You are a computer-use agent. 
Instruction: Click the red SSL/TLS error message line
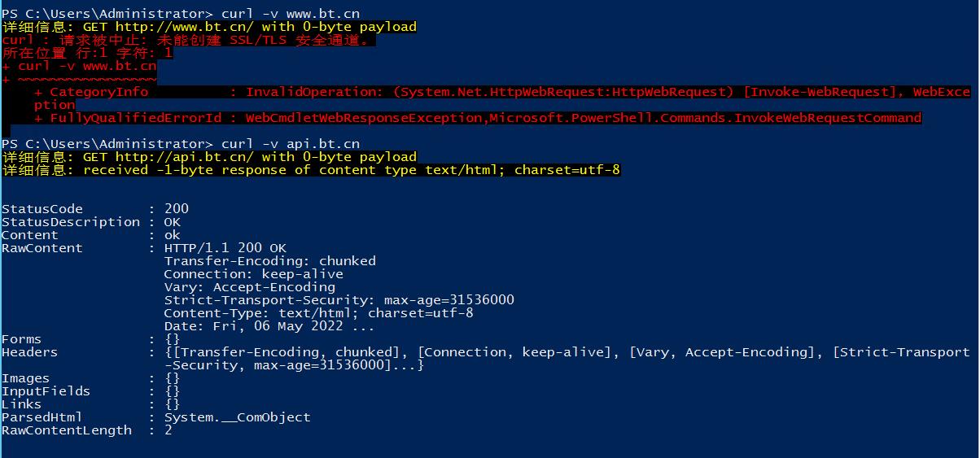click(x=189, y=40)
